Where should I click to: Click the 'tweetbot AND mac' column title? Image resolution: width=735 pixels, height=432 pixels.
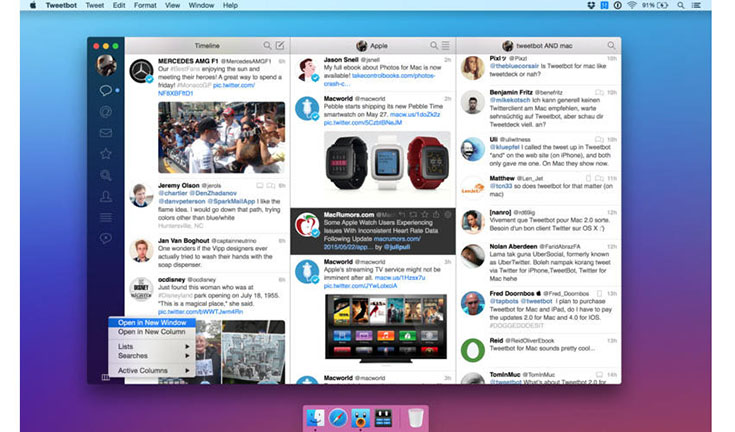tap(544, 45)
